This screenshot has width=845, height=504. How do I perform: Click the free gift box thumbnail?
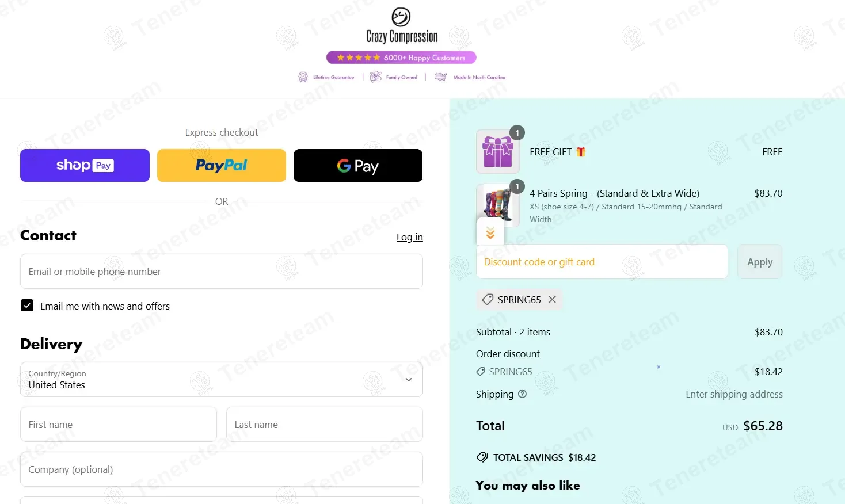click(498, 152)
